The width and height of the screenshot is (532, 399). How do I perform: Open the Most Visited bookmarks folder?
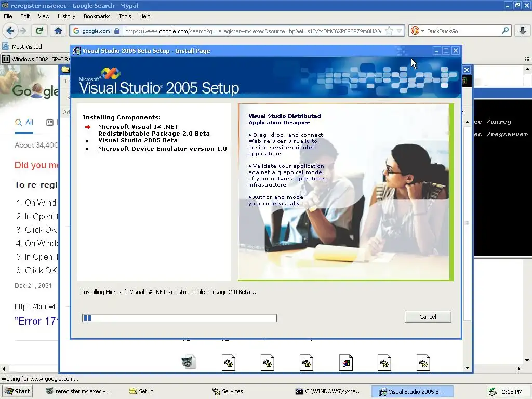coord(22,46)
